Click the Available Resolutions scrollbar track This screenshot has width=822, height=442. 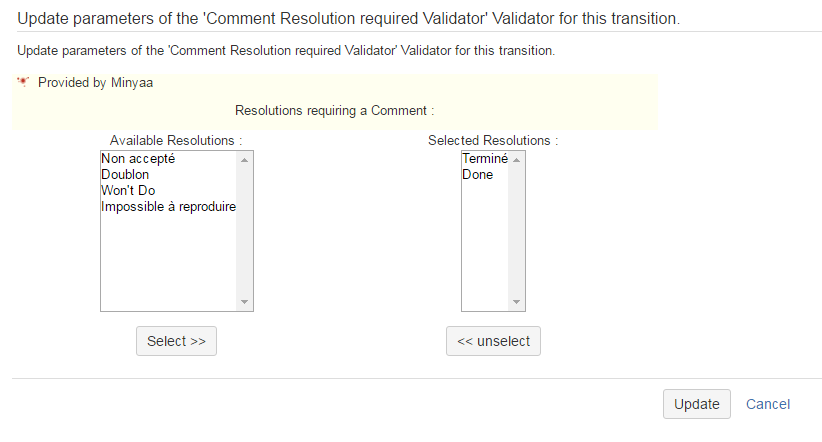(245, 230)
